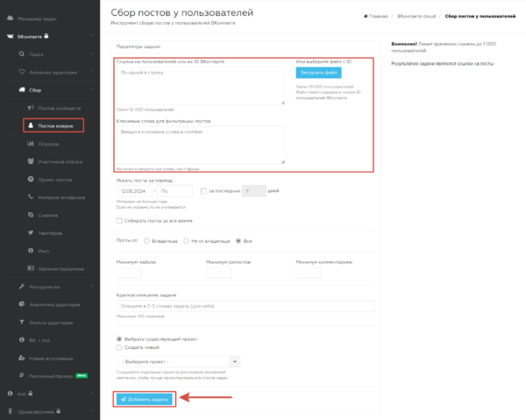Image resolution: width=526 pixels, height=420 pixels.
Task: Choose 'Выбрать существующий проект' radio
Action: coord(118,339)
